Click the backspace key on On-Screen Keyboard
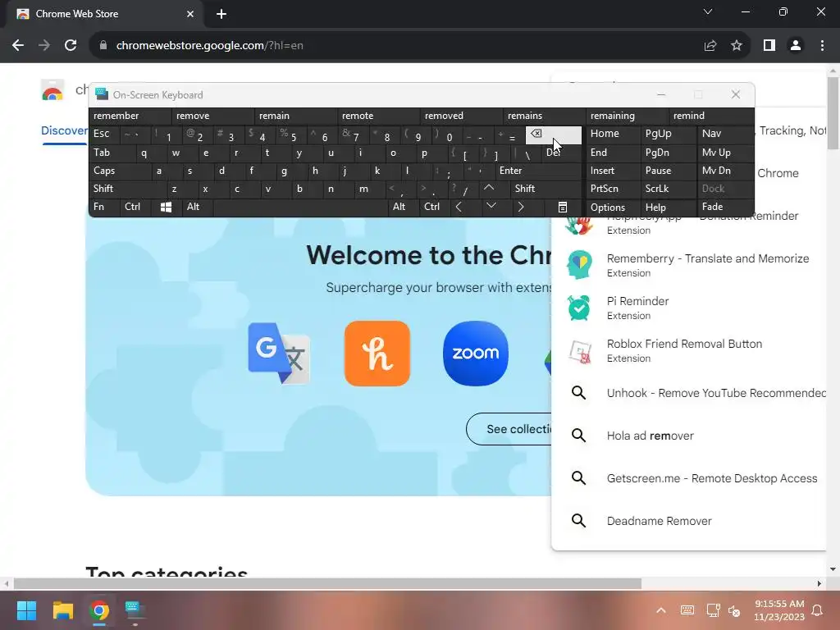Image resolution: width=840 pixels, height=630 pixels. 553,135
